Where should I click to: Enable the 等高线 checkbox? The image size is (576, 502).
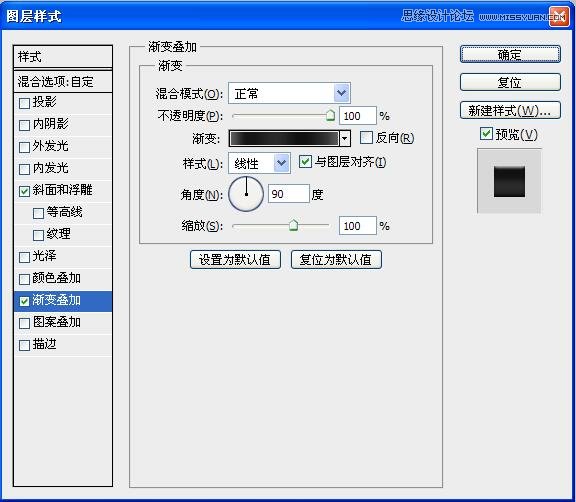[38, 213]
